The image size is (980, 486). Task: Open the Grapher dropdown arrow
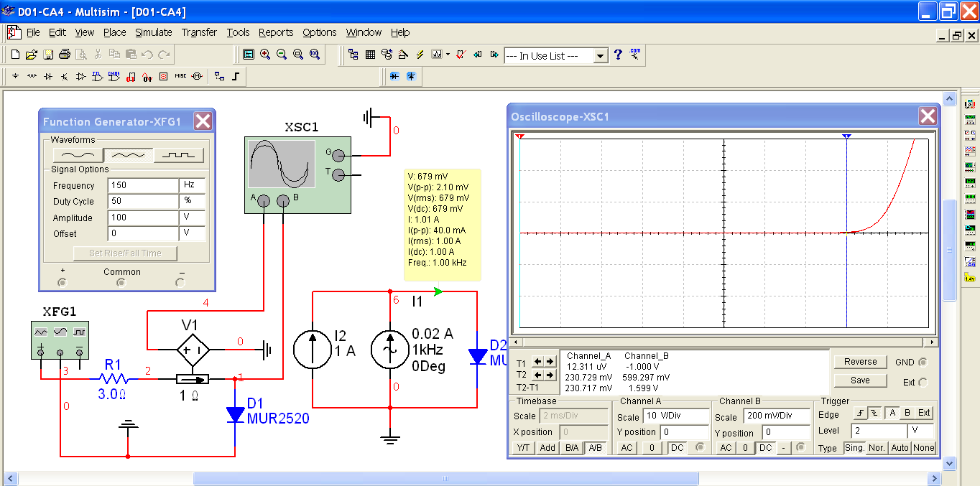pyautogui.click(x=448, y=55)
